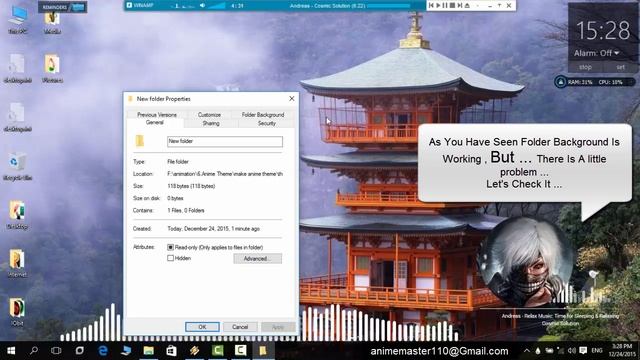Open Action Center notifications icon
The height and width of the screenshot is (360, 640).
click(583, 351)
